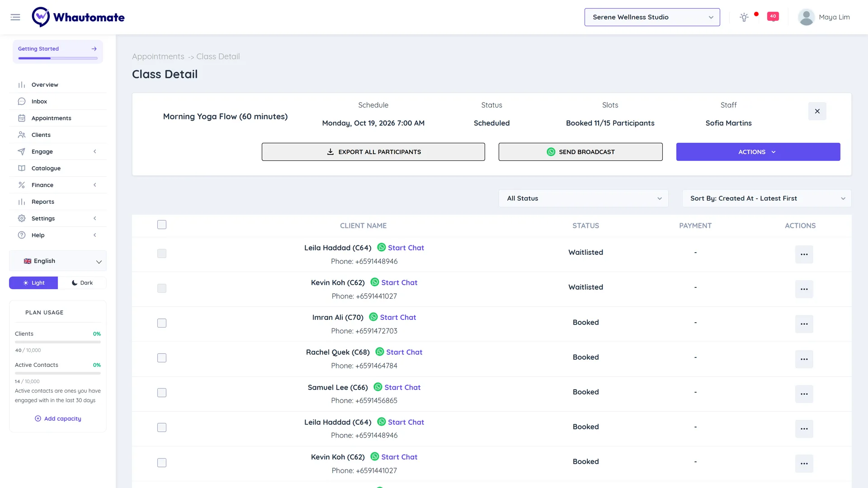Close the class detail card
This screenshot has height=488, width=868.
[x=817, y=111]
